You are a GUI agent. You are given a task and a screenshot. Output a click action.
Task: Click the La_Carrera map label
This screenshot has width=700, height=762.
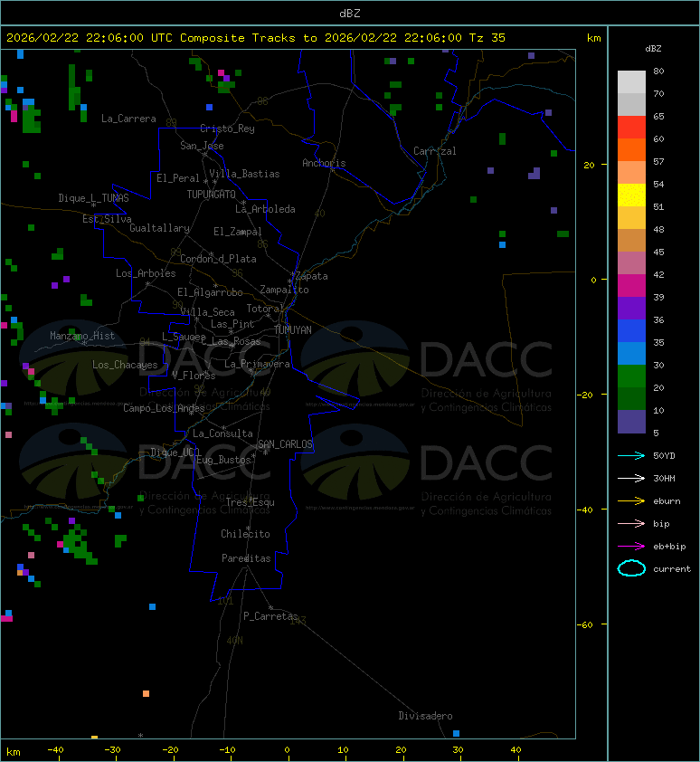click(x=128, y=119)
